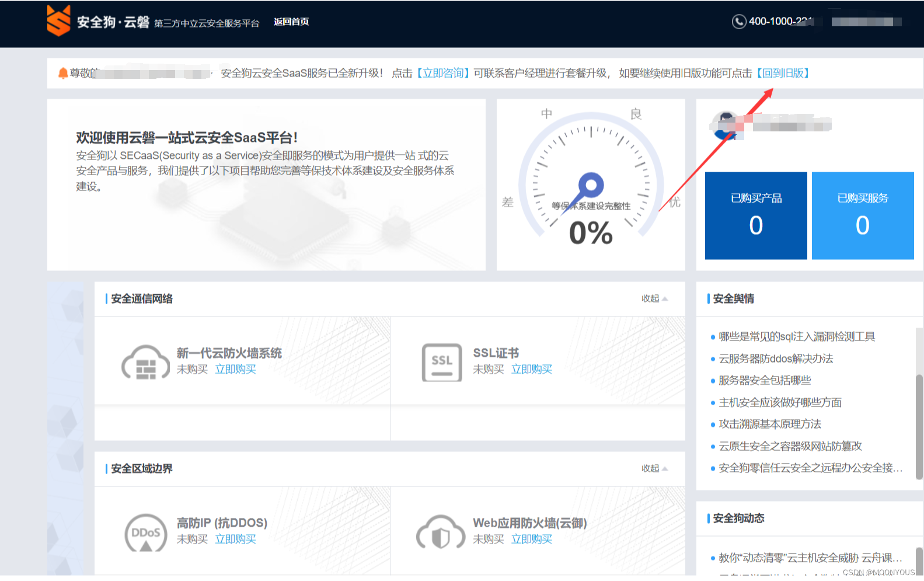Click the phone icon beside 400-1000 number
Screen dimensions: 924x581
739,22
